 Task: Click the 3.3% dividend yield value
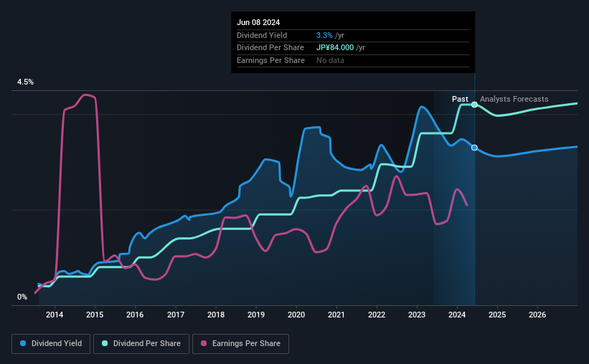pyautogui.click(x=324, y=35)
